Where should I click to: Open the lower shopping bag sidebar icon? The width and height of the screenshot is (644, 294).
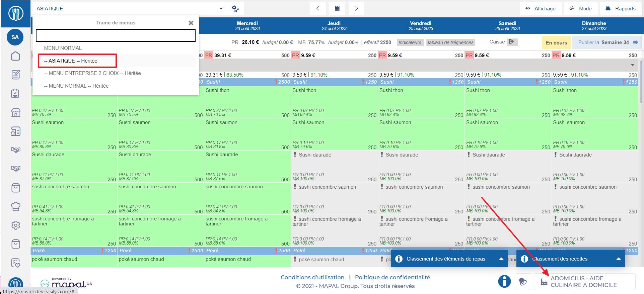tap(16, 244)
